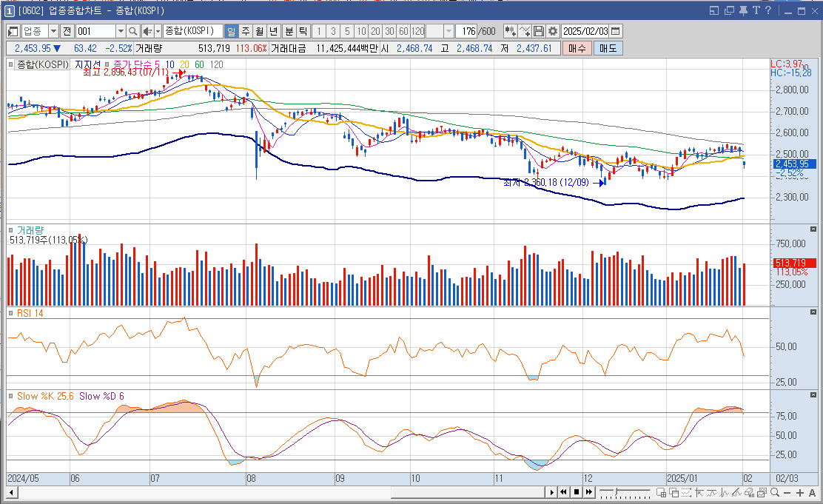Zoom in with the plus icon
The image size is (823, 504).
point(800,492)
